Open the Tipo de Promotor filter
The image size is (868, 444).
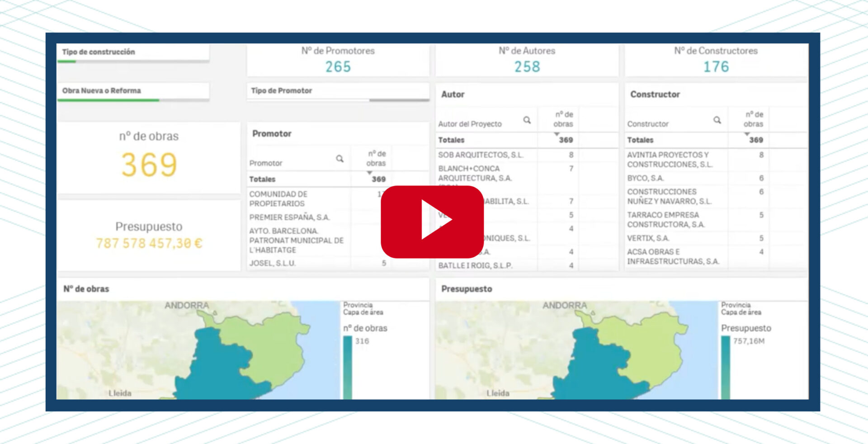coord(338,91)
